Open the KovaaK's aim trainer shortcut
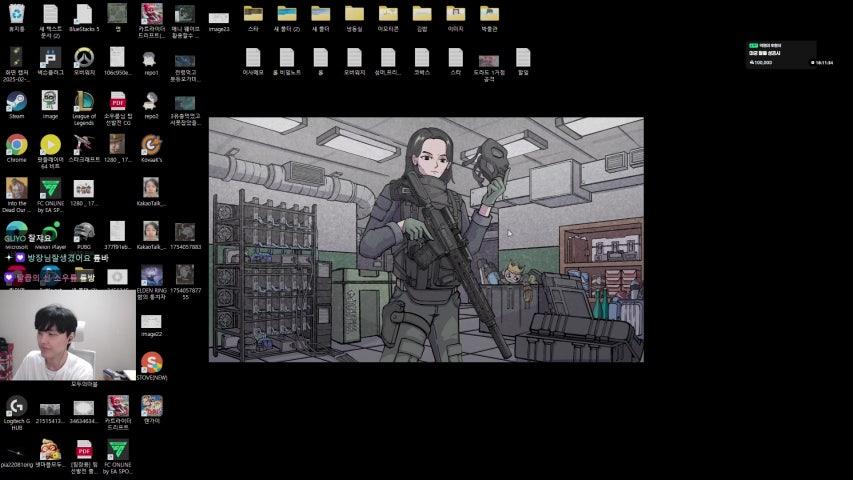 pyautogui.click(x=151, y=149)
